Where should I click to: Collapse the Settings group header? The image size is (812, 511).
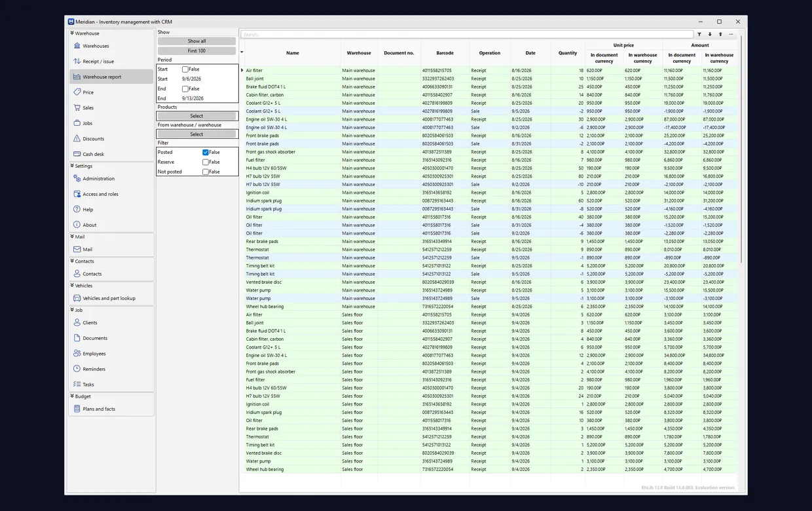[111, 166]
